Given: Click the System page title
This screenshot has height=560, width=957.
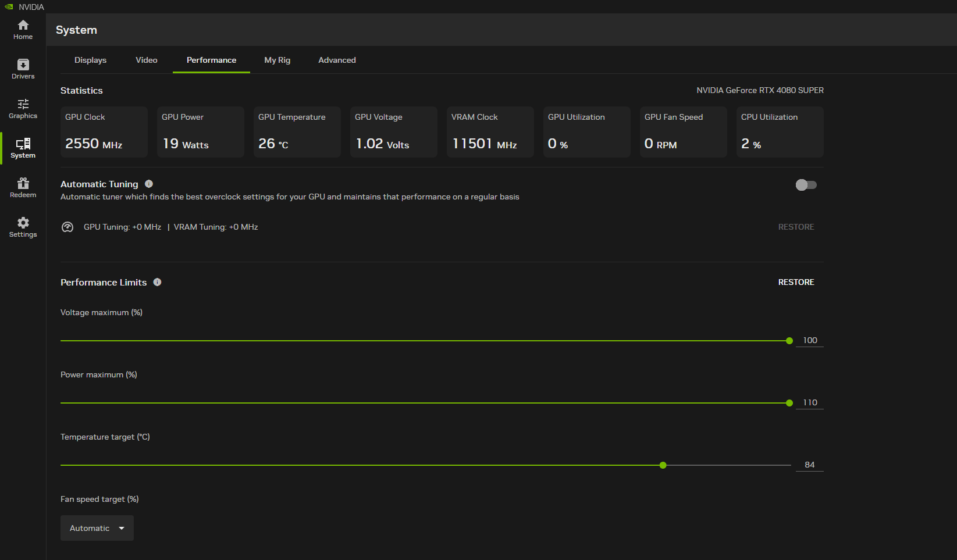Looking at the screenshot, I should tap(76, 30).
